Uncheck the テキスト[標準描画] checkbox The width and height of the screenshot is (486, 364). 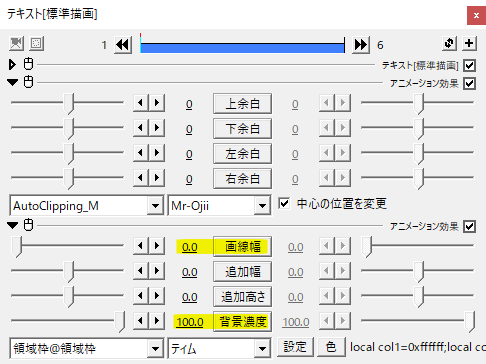(469, 66)
